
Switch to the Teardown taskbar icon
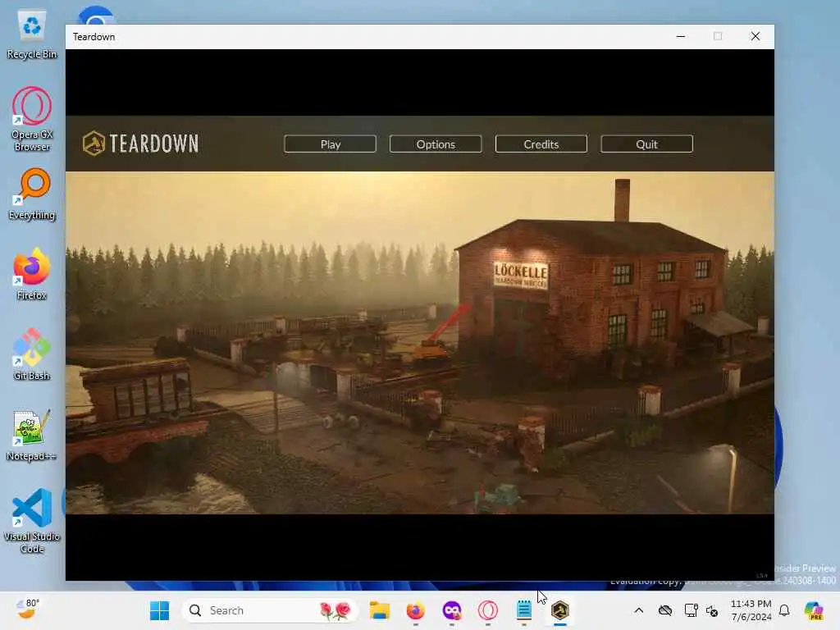pos(559,610)
